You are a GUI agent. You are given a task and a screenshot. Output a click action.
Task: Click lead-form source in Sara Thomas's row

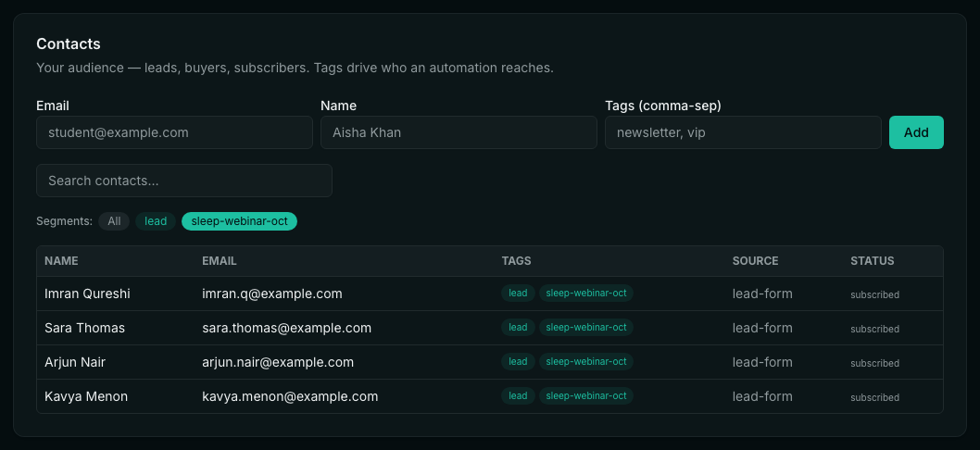762,328
